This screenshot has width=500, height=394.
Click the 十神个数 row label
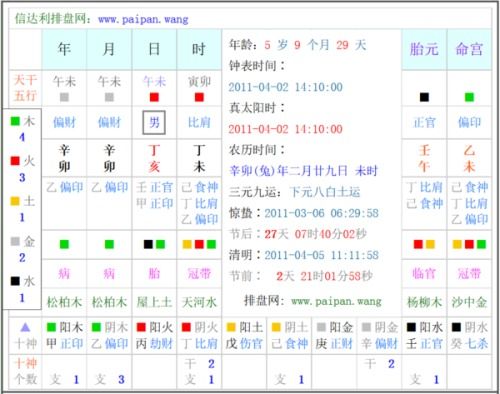pyautogui.click(x=25, y=371)
